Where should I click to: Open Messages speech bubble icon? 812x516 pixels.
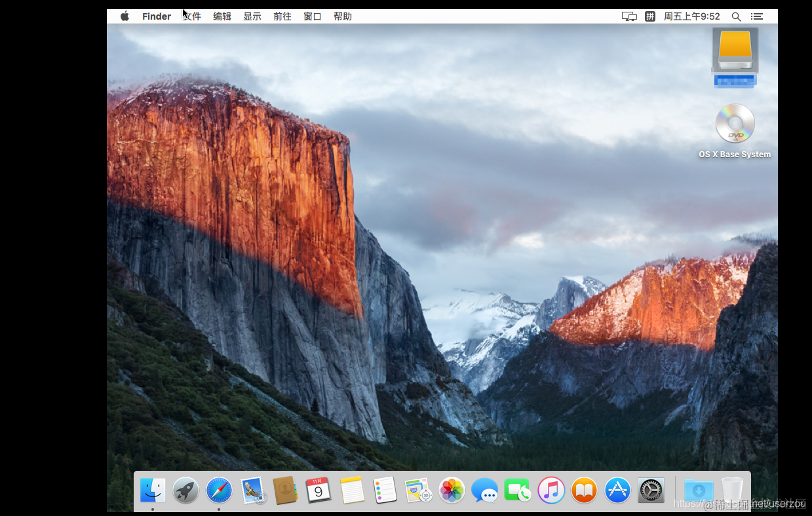[484, 490]
